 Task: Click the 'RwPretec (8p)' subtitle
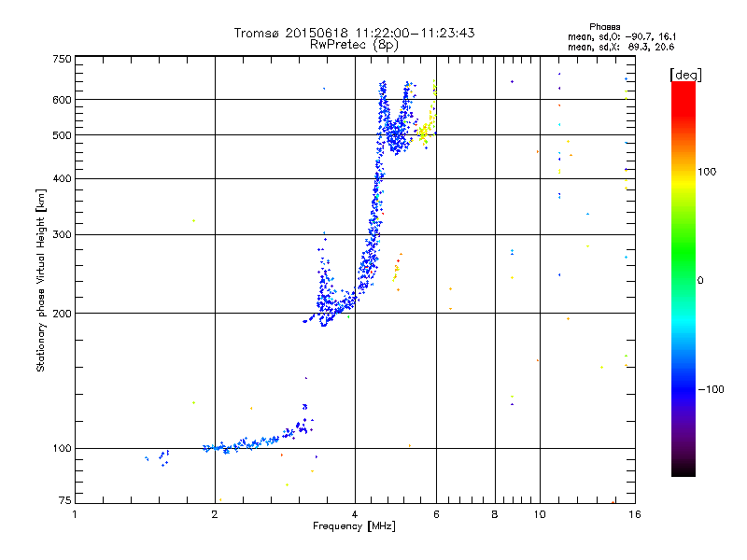354,45
